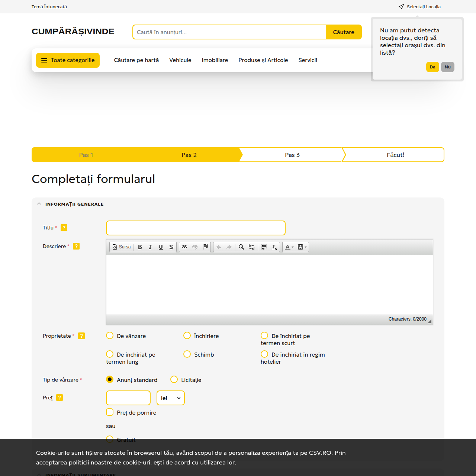476x476 pixels.
Task: Collapse the Informații Generale section
Action: (39, 204)
